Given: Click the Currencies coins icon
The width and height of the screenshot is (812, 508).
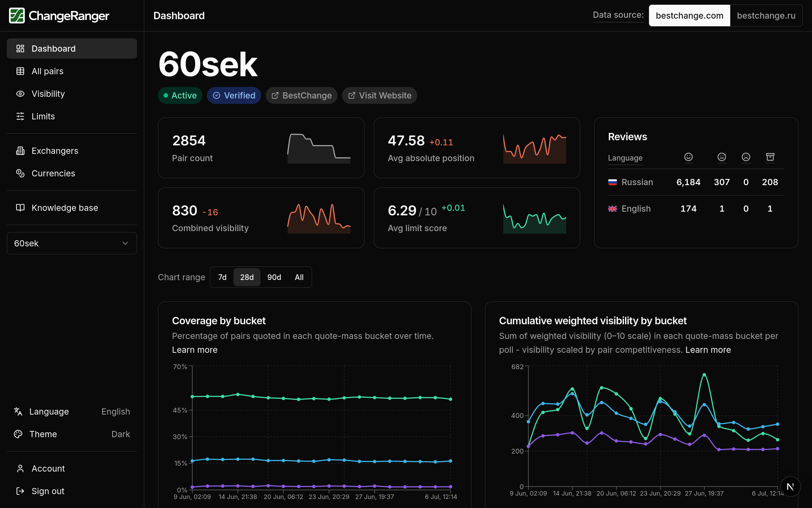Looking at the screenshot, I should [x=20, y=173].
